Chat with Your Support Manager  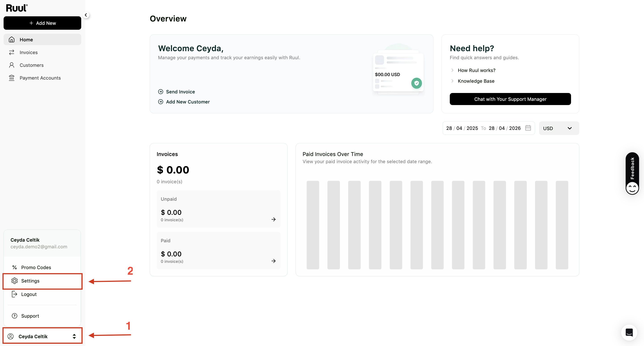[510, 99]
